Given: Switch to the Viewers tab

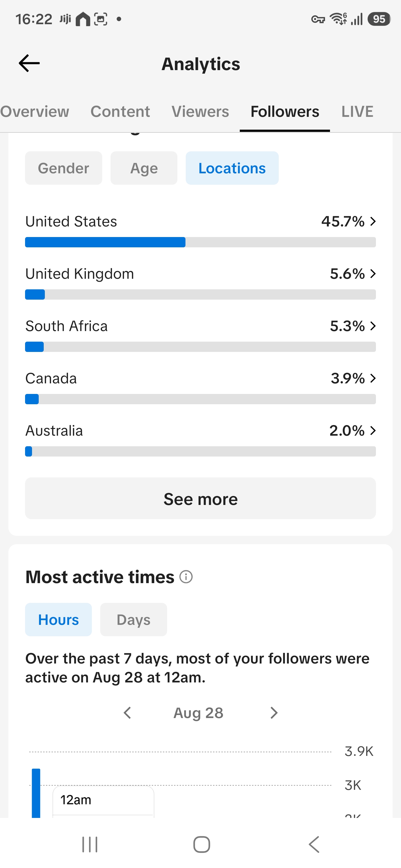Looking at the screenshot, I should coord(200,112).
